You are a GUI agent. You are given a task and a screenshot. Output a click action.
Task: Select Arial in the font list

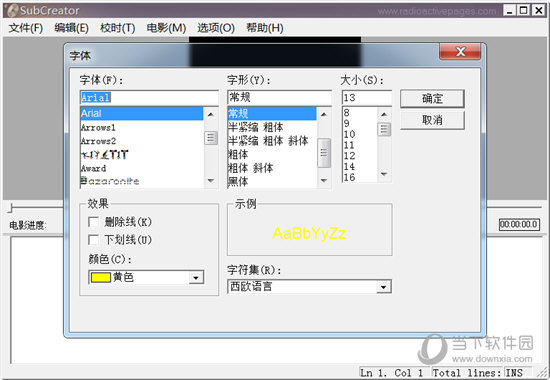click(142, 113)
